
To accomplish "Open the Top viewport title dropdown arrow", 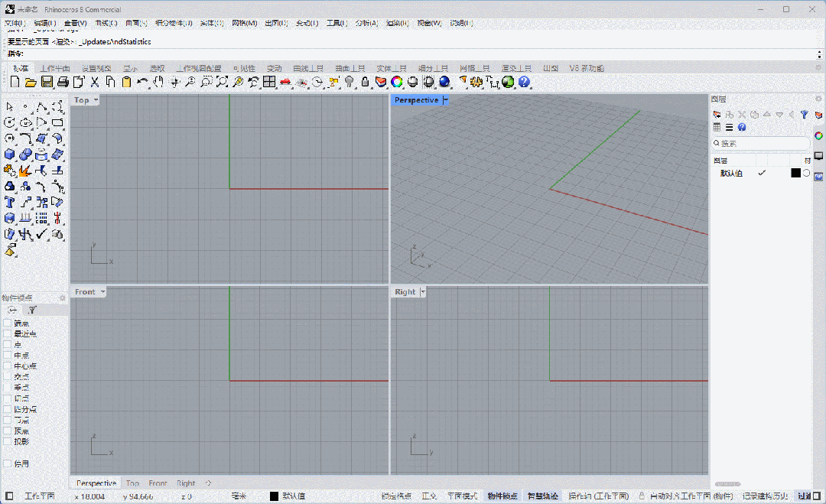I will click(x=96, y=99).
